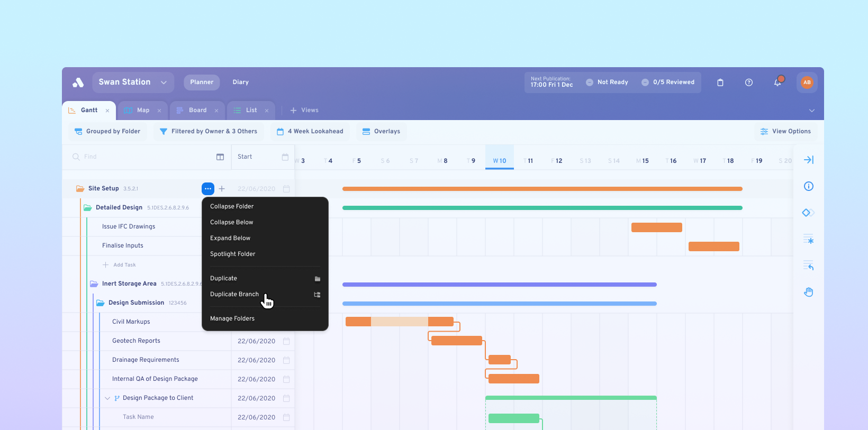868x430 pixels.
Task: Click the three-dots menu button for Site Setup
Action: point(208,189)
